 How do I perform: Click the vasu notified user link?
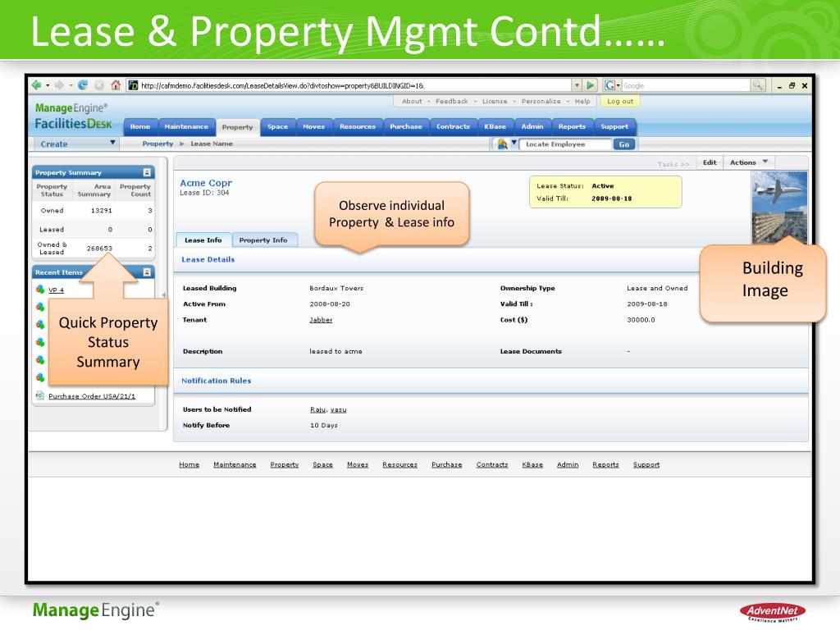click(x=338, y=409)
